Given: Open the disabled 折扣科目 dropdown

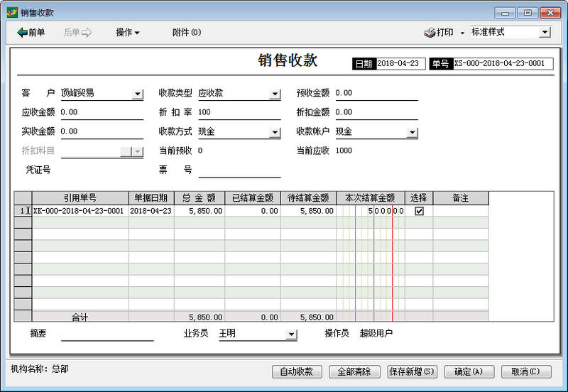Looking at the screenshot, I should [x=137, y=151].
